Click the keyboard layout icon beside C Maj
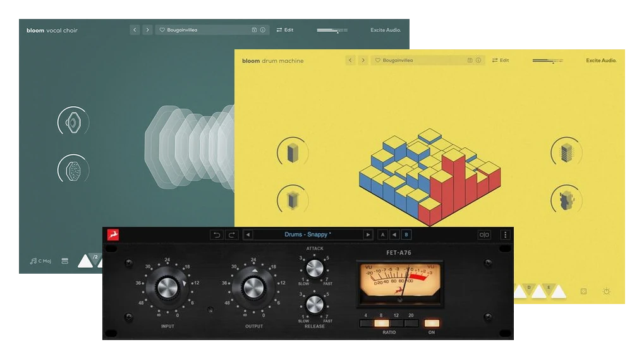 [65, 261]
